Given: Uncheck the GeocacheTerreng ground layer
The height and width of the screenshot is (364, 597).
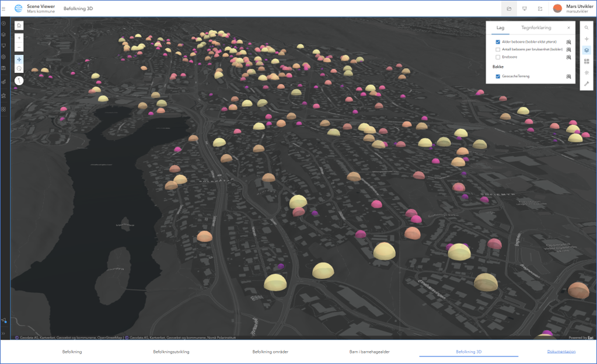Looking at the screenshot, I should 498,76.
